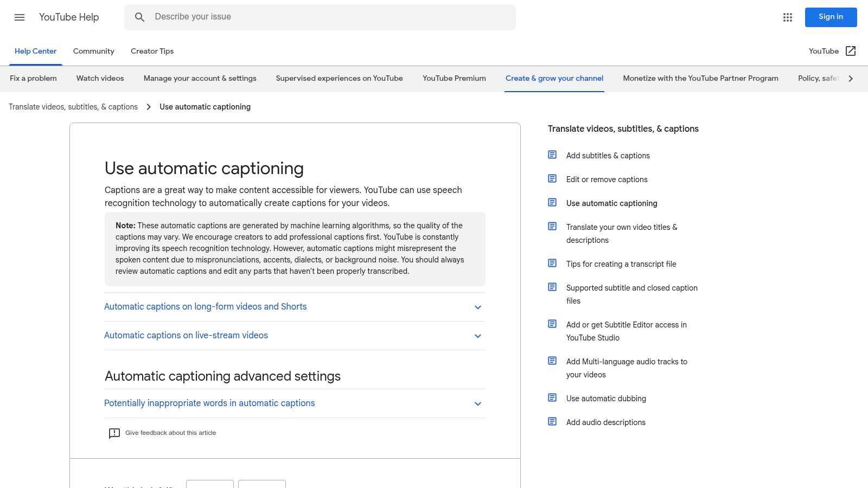Click the right chevron to scroll navigation
The image size is (868, 488).
pos(850,78)
